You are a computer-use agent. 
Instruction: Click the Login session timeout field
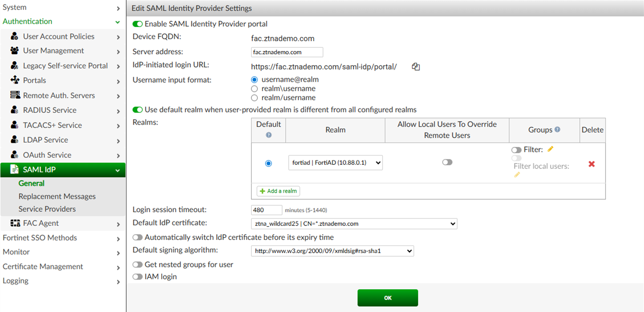click(x=266, y=210)
